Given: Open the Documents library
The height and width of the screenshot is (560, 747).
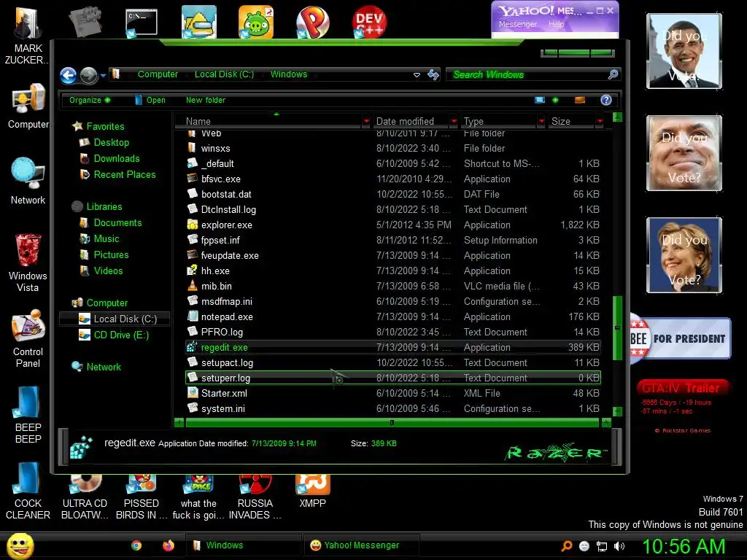Looking at the screenshot, I should tap(117, 223).
